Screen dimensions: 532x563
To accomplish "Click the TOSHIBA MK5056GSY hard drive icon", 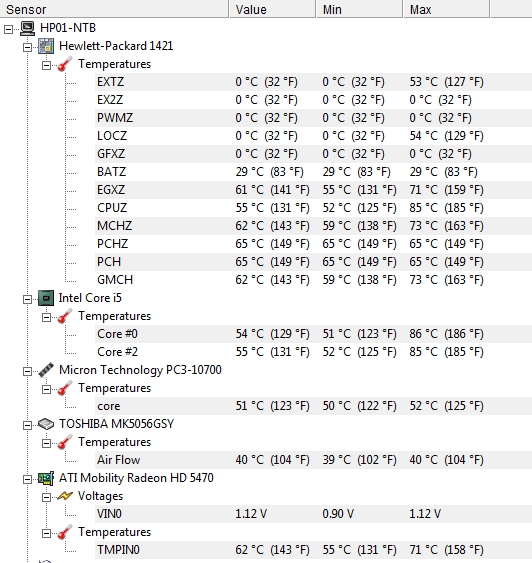I will 46,424.
